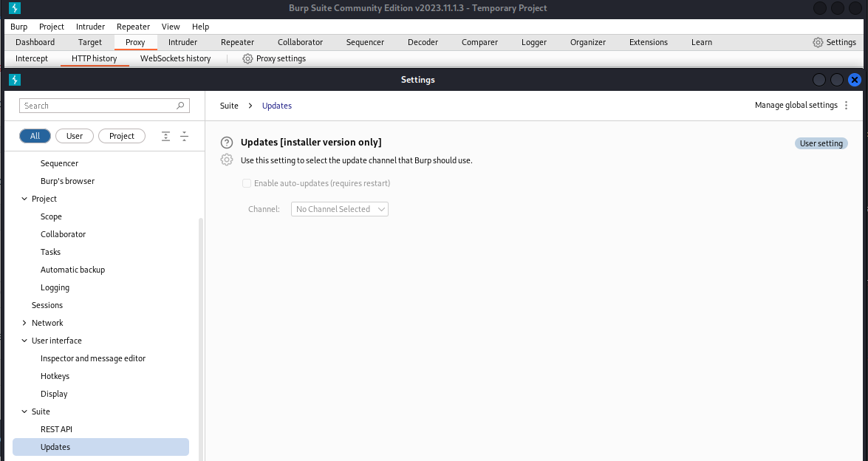Click the Manage global settings link
868x461 pixels.
click(x=796, y=105)
